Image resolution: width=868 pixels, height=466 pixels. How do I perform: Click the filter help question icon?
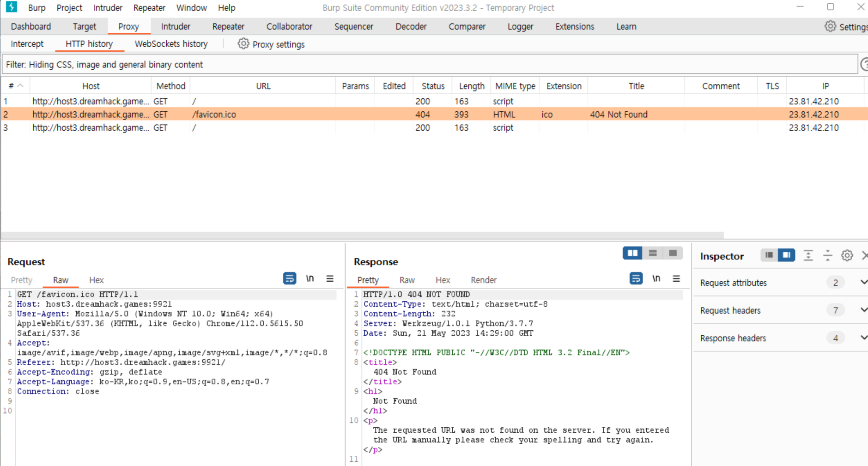coord(864,64)
